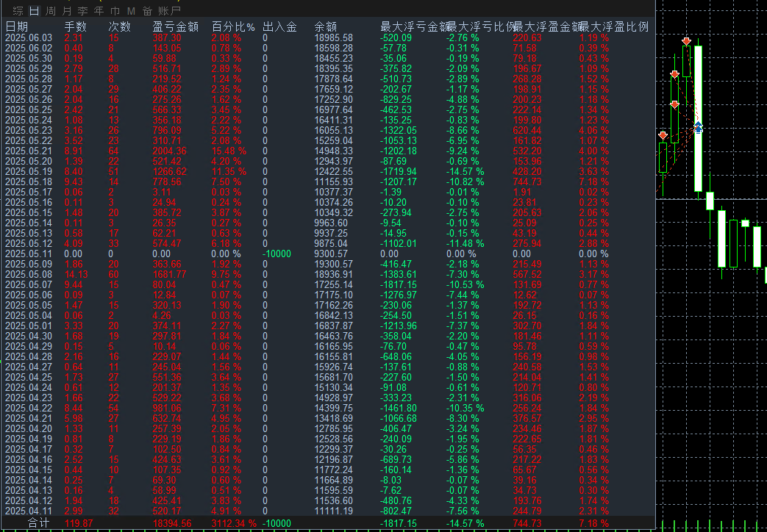767x532 pixels.
Task: Open the 备 tab
Action: point(147,11)
